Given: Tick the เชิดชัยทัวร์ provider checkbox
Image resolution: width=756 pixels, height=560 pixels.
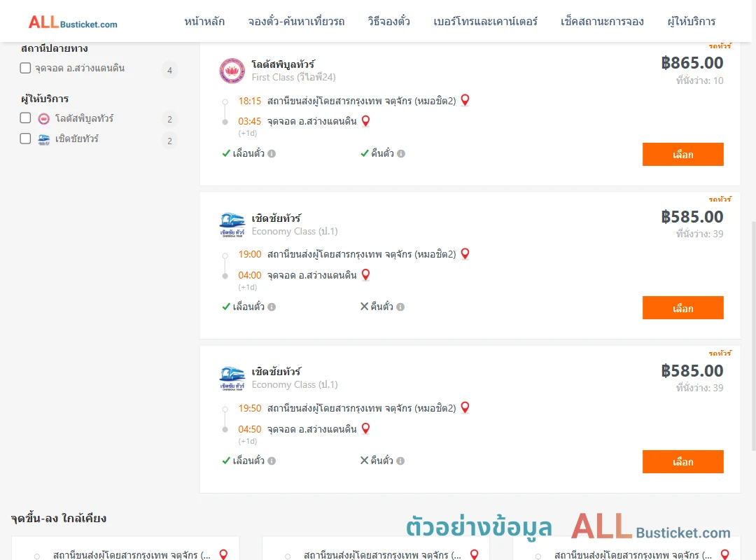Looking at the screenshot, I should 25,139.
